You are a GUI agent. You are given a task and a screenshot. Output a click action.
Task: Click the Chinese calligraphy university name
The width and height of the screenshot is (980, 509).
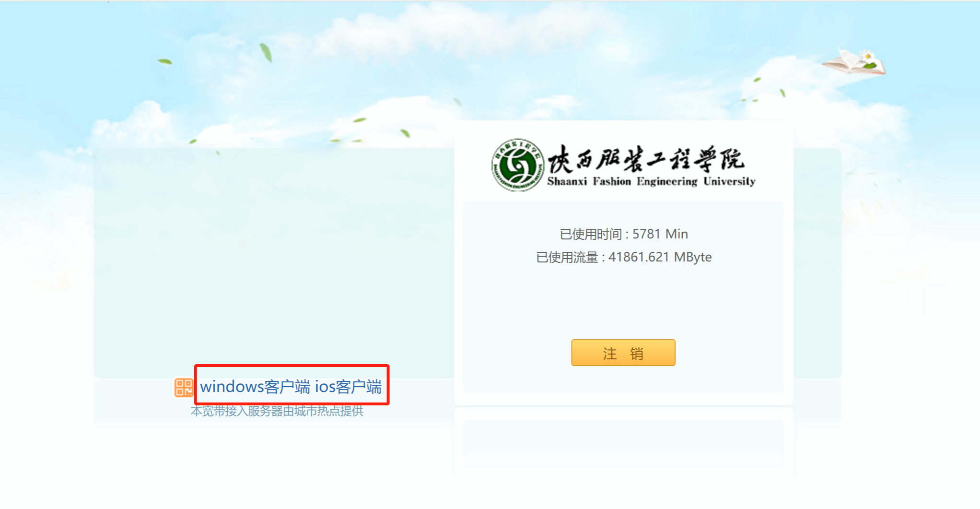(646, 159)
